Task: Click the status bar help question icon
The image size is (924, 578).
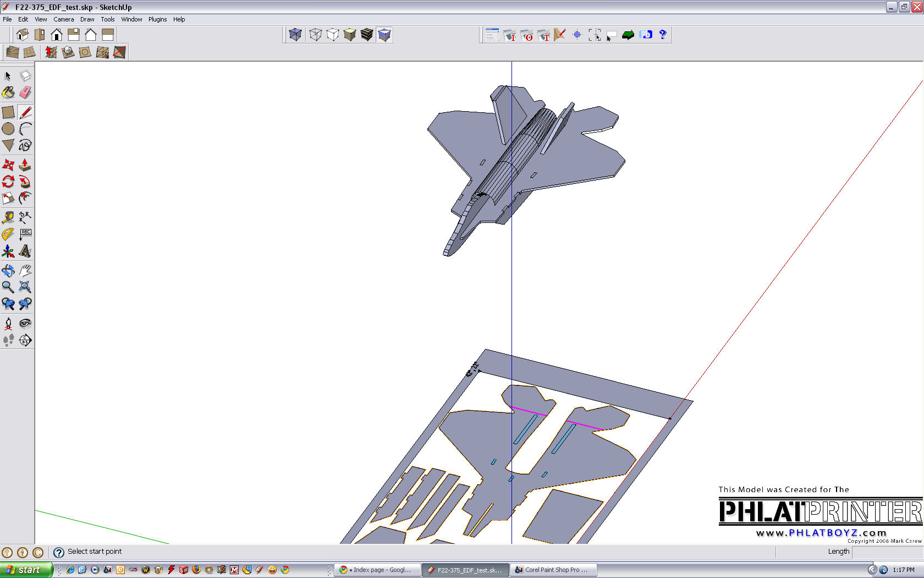Action: (59, 552)
